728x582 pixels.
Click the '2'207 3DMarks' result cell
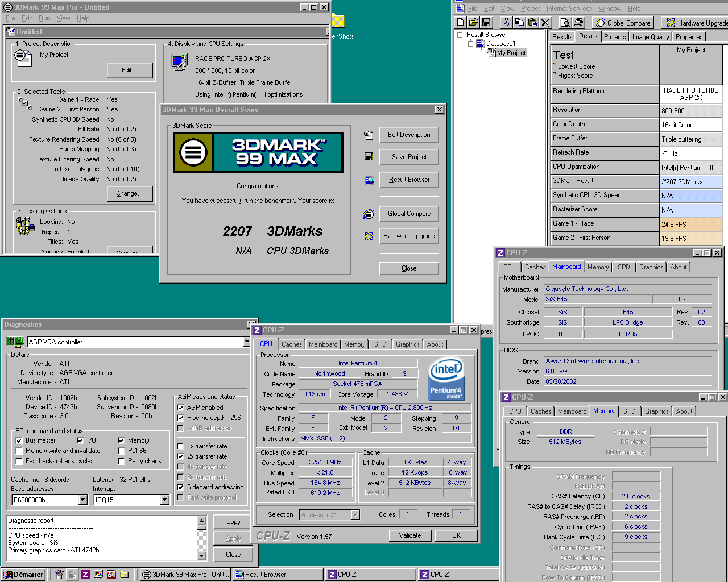pyautogui.click(x=690, y=182)
